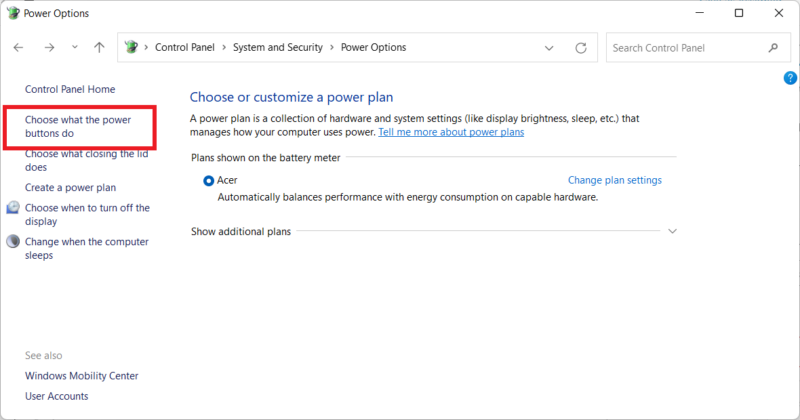Open help with the blue question mark
The image size is (800, 420).
[790, 78]
